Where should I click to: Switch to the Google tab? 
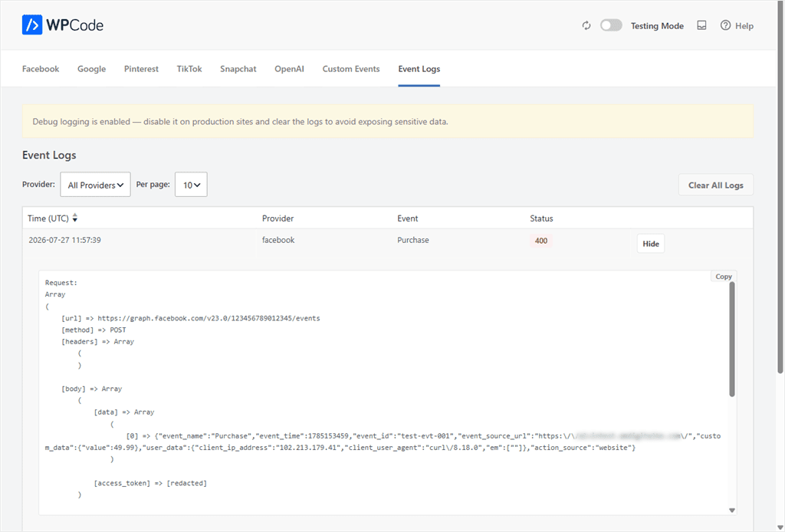pyautogui.click(x=92, y=69)
